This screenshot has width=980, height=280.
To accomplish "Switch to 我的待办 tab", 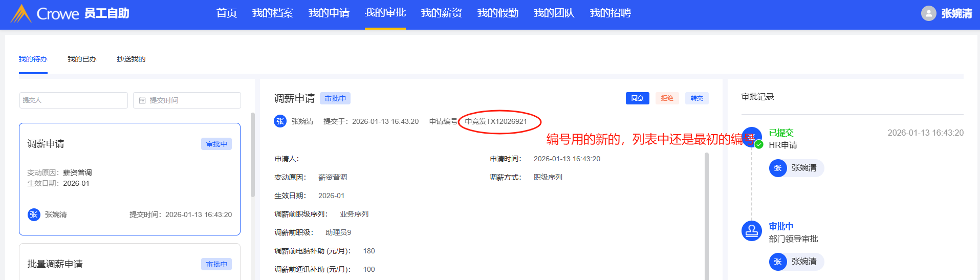I will tap(33, 59).
